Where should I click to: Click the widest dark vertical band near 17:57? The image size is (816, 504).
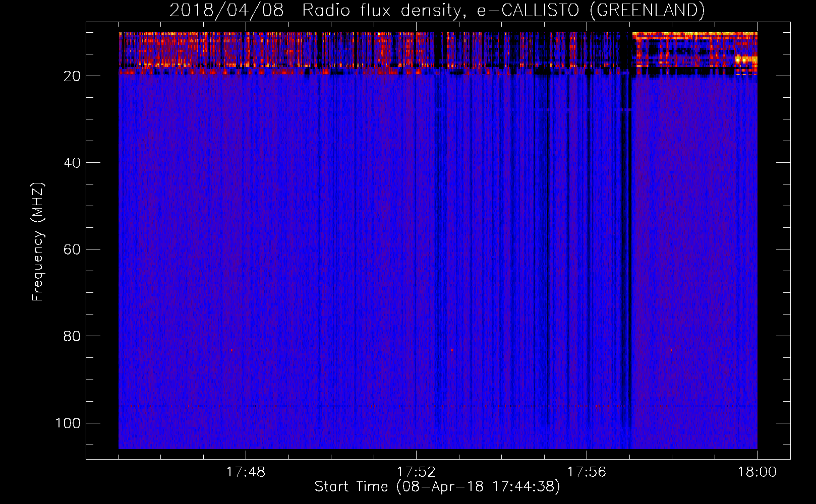626,252
